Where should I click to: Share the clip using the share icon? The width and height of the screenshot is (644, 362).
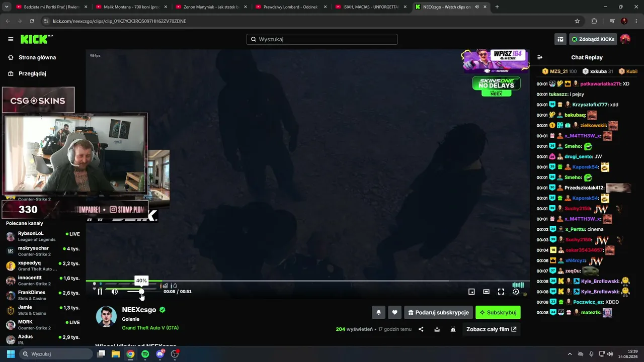(421, 329)
